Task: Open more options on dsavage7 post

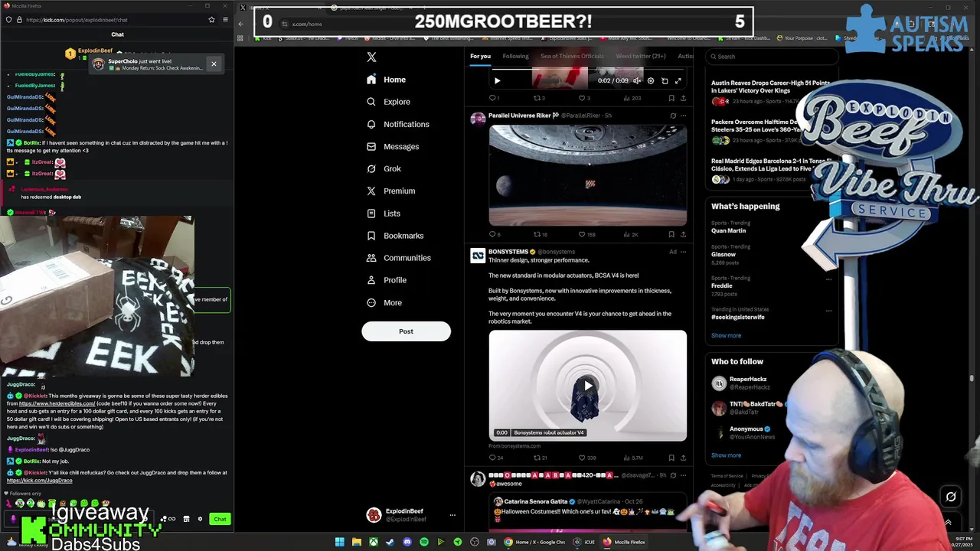Action: (x=683, y=475)
